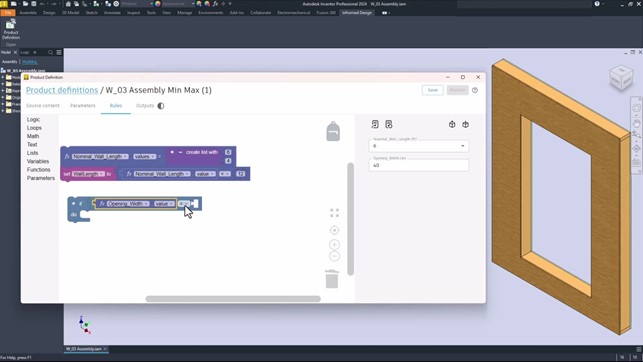Open the comparison operator dropdown in the if block
Image resolution: width=643 pixels, height=362 pixels.
(x=184, y=204)
